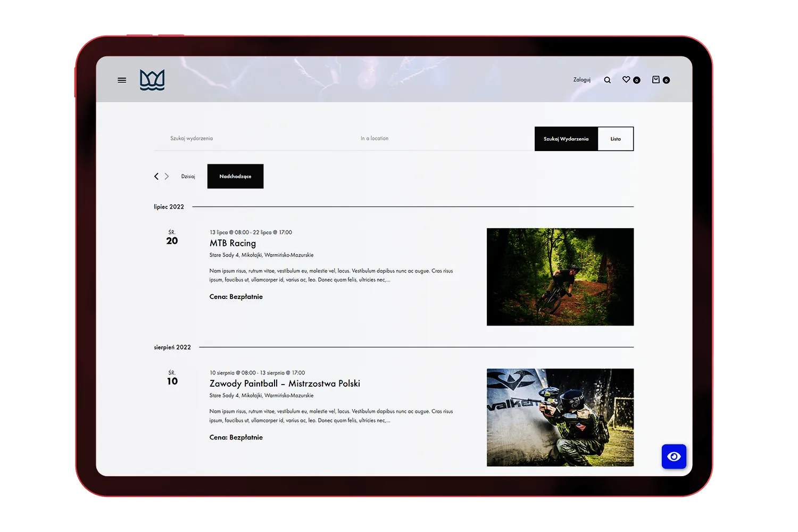The width and height of the screenshot is (798, 532).
Task: Click the Zawody Paintball description paragraph
Action: 331,416
